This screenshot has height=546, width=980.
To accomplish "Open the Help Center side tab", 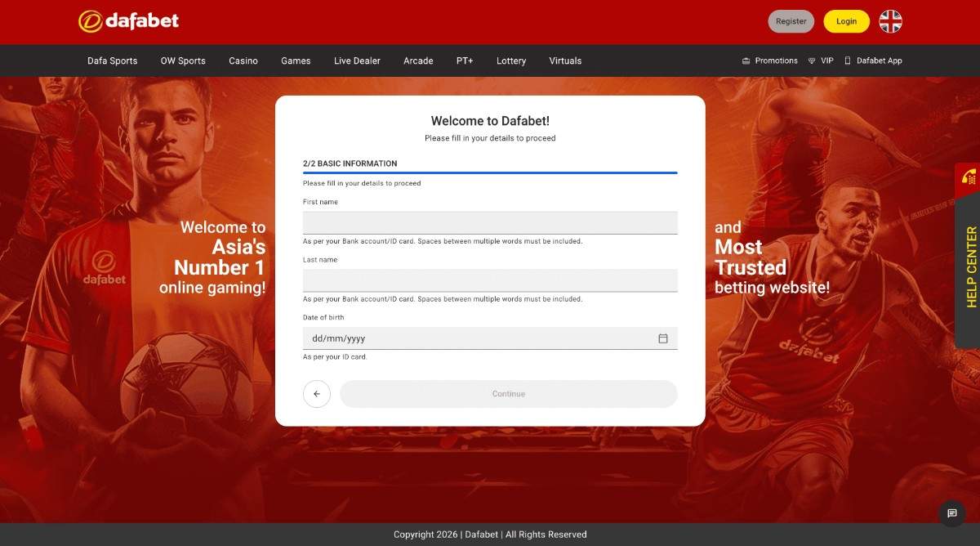I will pos(969,266).
